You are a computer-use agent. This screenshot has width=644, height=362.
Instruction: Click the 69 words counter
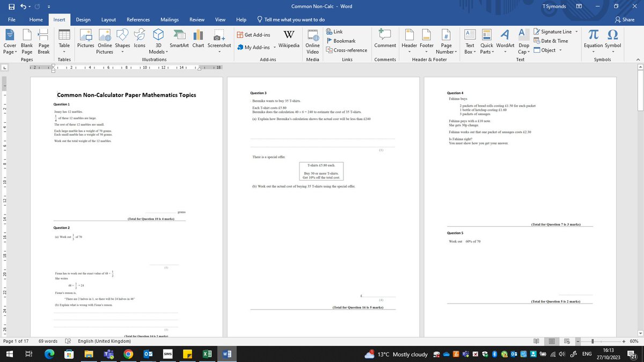point(48,341)
